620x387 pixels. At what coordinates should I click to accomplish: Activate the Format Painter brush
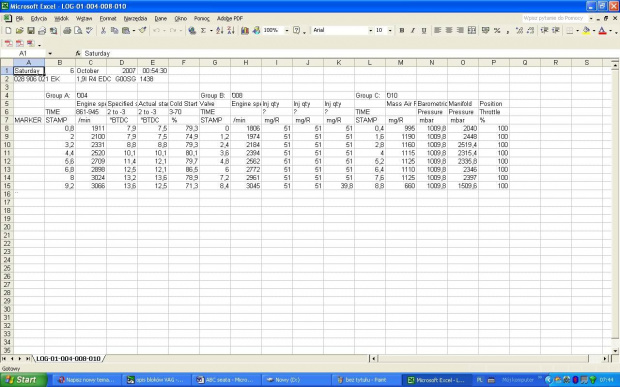pos(143,30)
